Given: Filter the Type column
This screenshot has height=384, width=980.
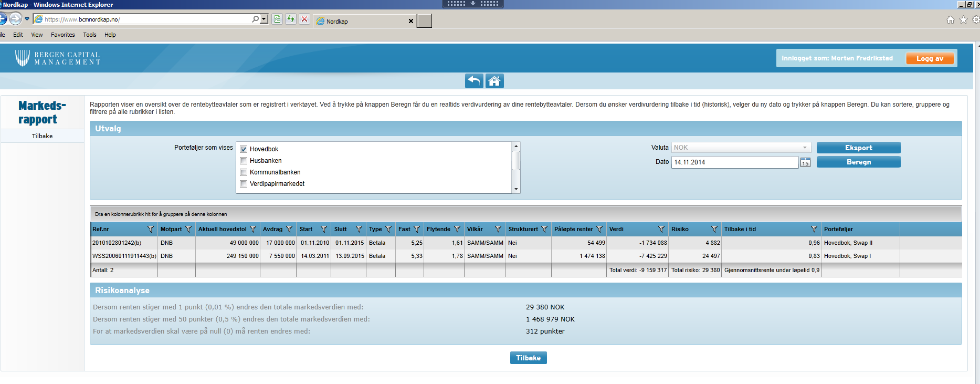Looking at the screenshot, I should coord(388,229).
